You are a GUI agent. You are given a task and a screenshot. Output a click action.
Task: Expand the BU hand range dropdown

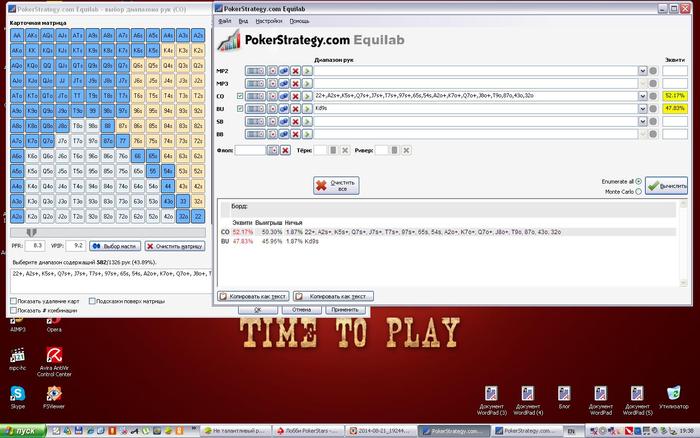[642, 108]
